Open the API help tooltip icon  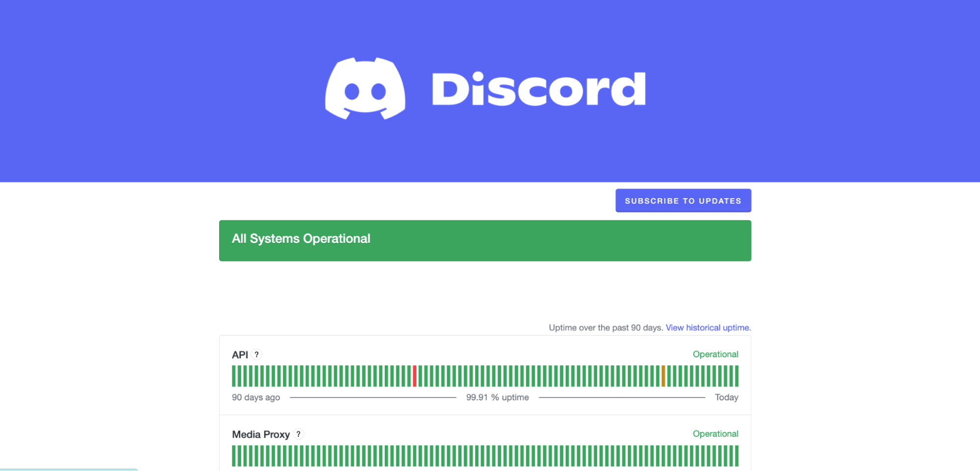(257, 354)
